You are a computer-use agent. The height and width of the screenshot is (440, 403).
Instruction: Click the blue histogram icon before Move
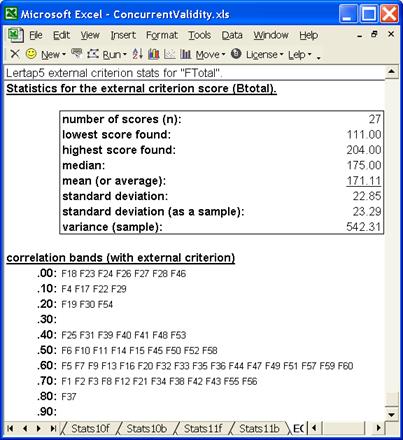(x=185, y=54)
